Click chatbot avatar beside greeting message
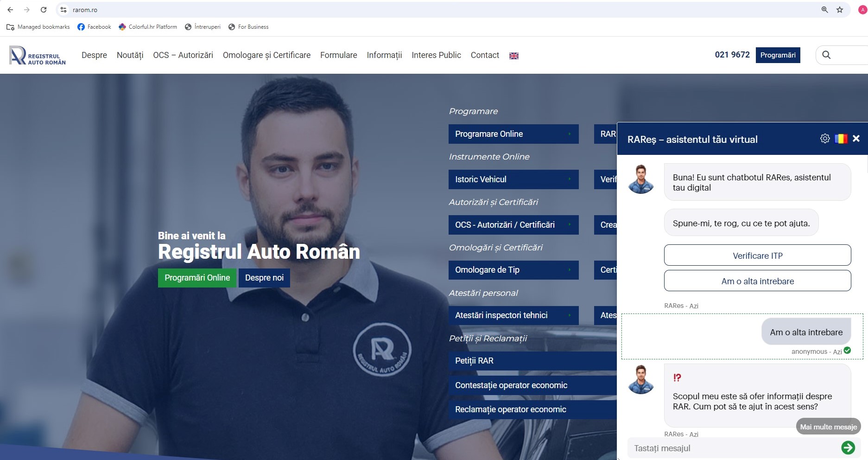This screenshot has width=868, height=460. (x=641, y=179)
